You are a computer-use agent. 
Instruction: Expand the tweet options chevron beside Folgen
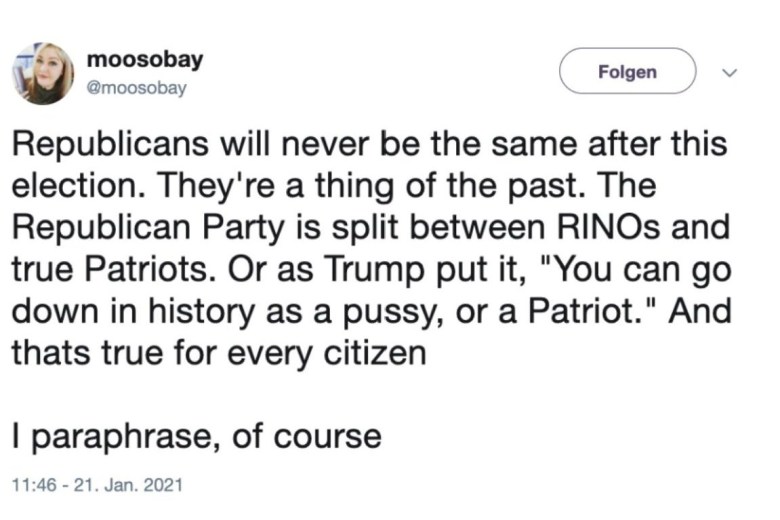point(729,73)
